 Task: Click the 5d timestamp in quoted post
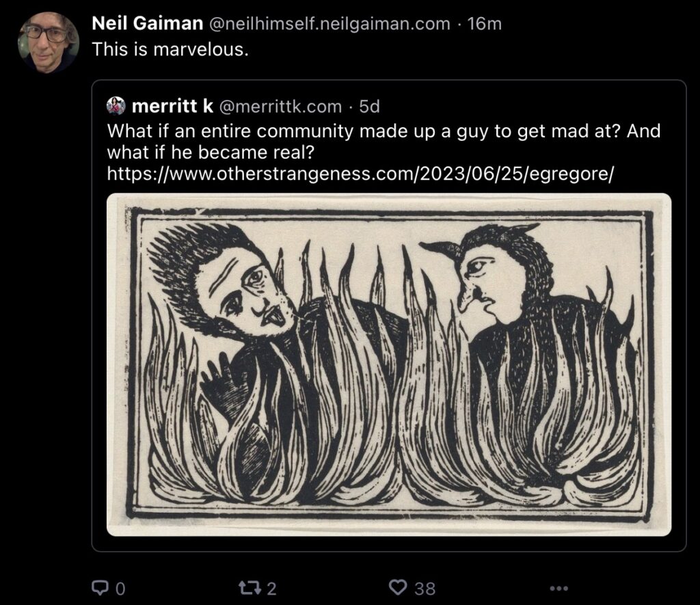[369, 107]
